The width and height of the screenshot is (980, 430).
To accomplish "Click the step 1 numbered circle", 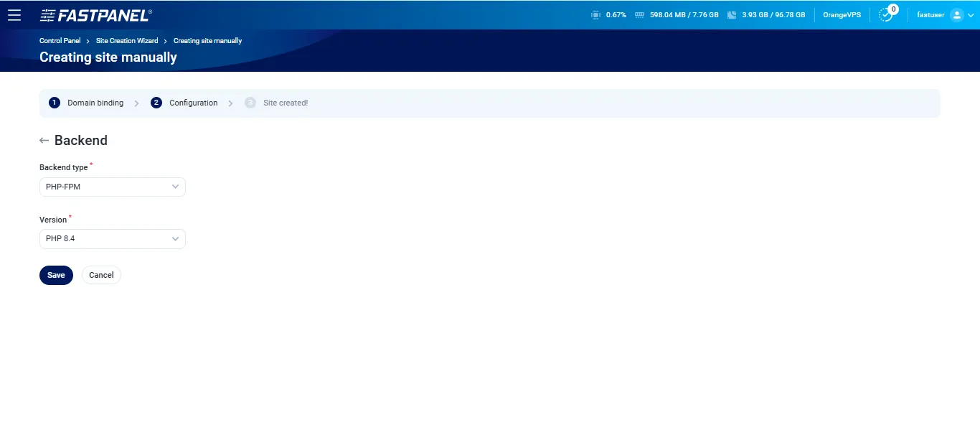I will pos(54,103).
